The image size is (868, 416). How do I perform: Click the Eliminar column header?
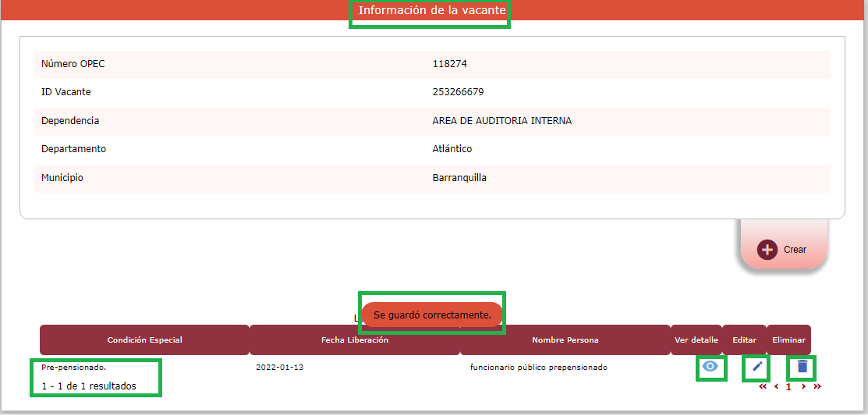point(788,340)
